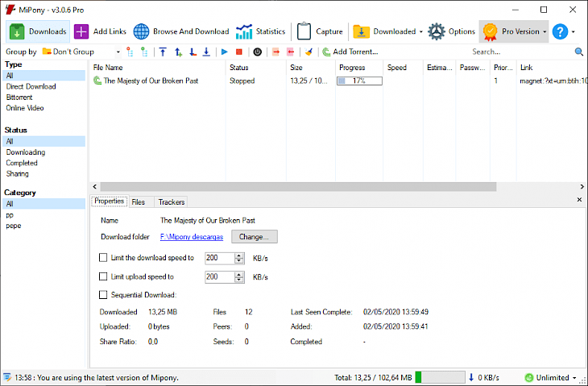Image resolution: width=588 pixels, height=386 pixels.
Task: Expand the Downloaded dropdown arrow
Action: click(x=420, y=32)
